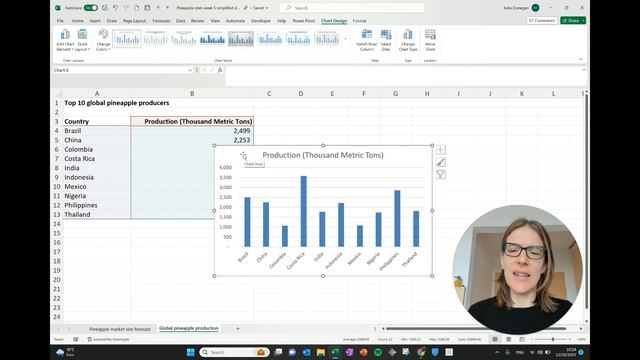
Task: Click the weather widget in taskbar
Action: pos(65,352)
